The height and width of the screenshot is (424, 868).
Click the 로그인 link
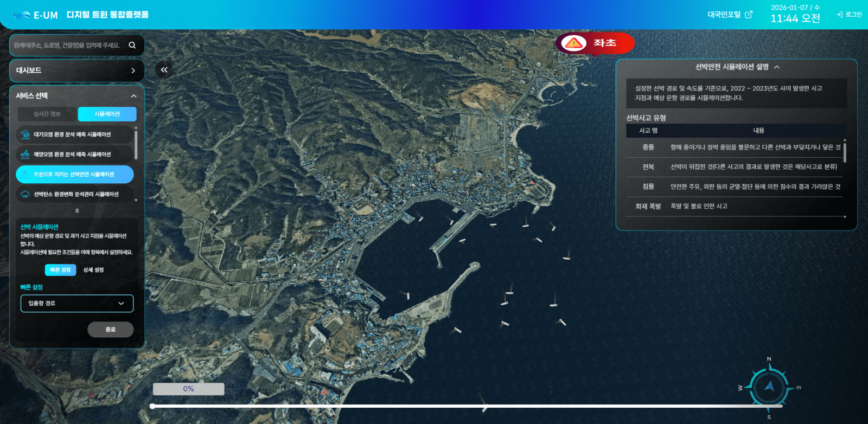tap(850, 15)
